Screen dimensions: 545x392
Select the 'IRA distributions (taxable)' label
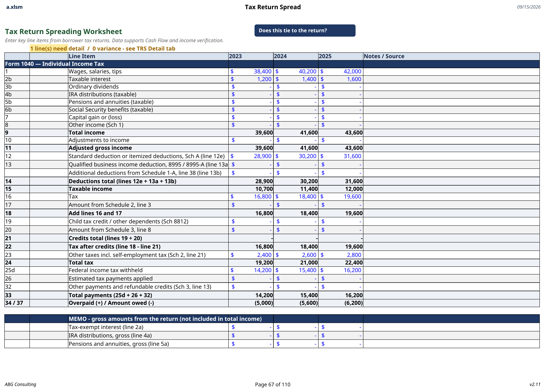102,94
